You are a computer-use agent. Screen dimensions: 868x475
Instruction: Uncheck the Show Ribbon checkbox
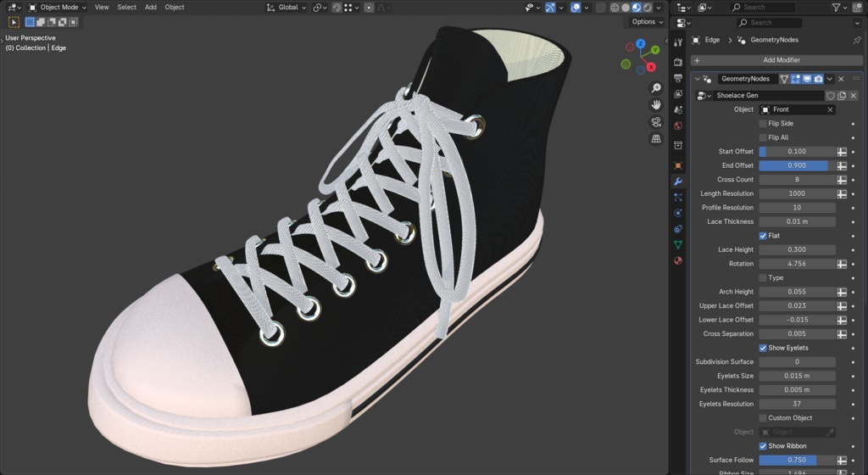763,445
